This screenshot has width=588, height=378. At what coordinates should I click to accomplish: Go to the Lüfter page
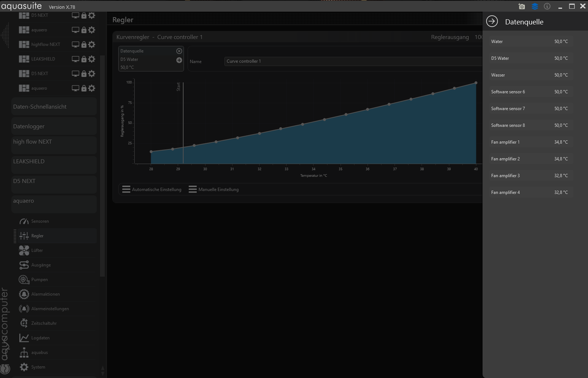(37, 250)
